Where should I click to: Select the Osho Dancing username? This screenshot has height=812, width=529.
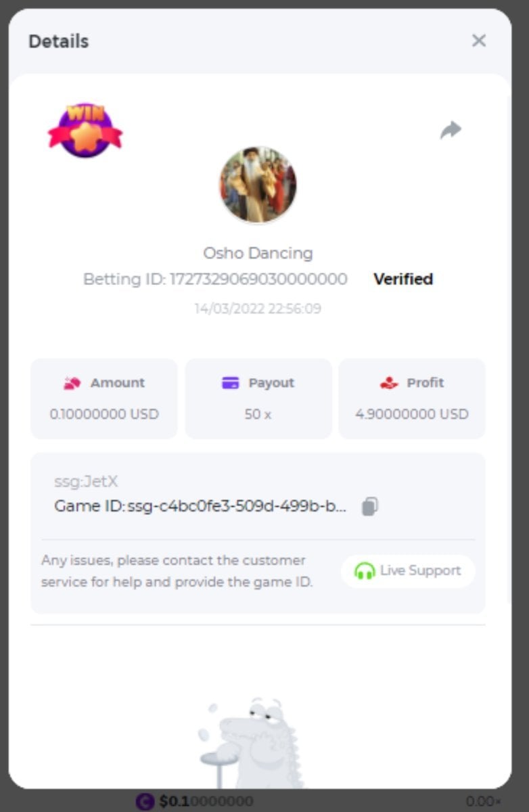pyautogui.click(x=258, y=253)
